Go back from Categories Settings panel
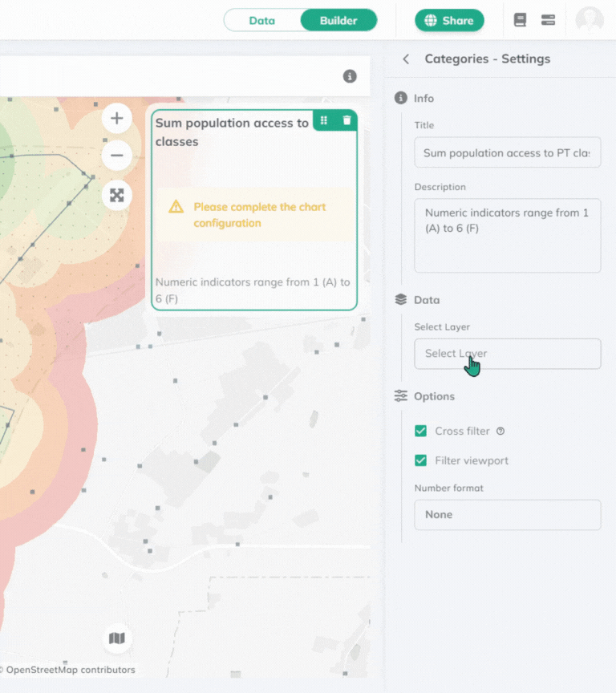Screen dimensions: 616x693 pyautogui.click(x=406, y=59)
